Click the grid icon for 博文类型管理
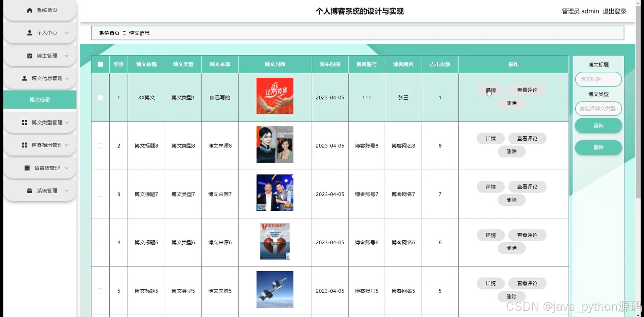The image size is (644, 317). [x=24, y=122]
